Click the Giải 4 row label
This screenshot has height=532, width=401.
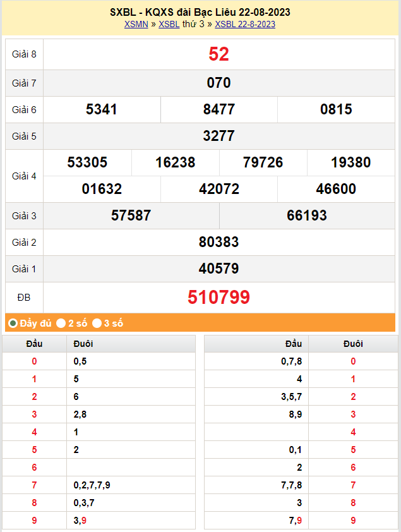pyautogui.click(x=24, y=176)
